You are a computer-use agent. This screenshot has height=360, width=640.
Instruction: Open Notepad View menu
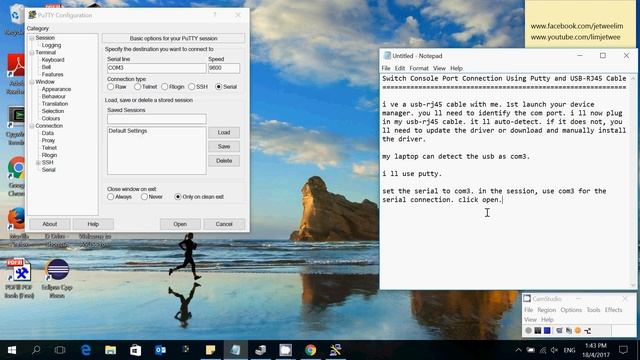439,68
